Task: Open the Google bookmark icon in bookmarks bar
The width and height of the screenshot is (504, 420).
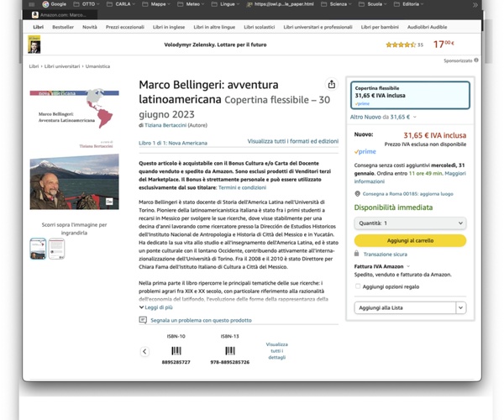Action: click(x=45, y=4)
